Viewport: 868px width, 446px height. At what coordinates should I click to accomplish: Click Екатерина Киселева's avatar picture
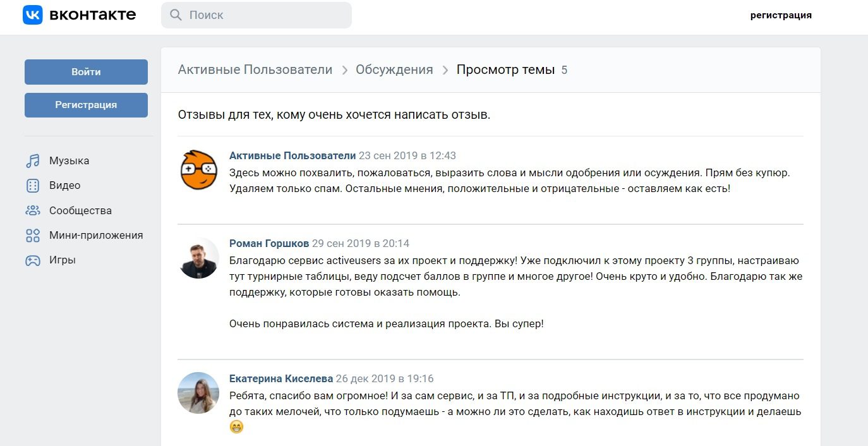199,393
